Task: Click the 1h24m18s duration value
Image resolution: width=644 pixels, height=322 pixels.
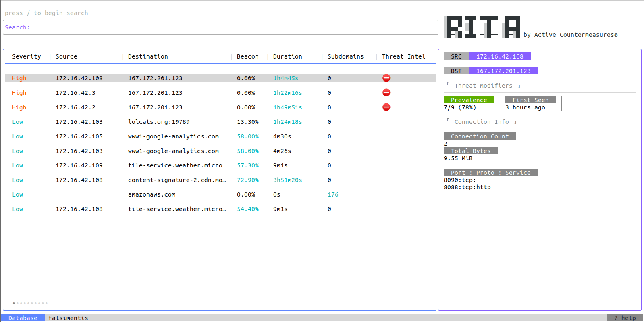Action: tap(287, 122)
